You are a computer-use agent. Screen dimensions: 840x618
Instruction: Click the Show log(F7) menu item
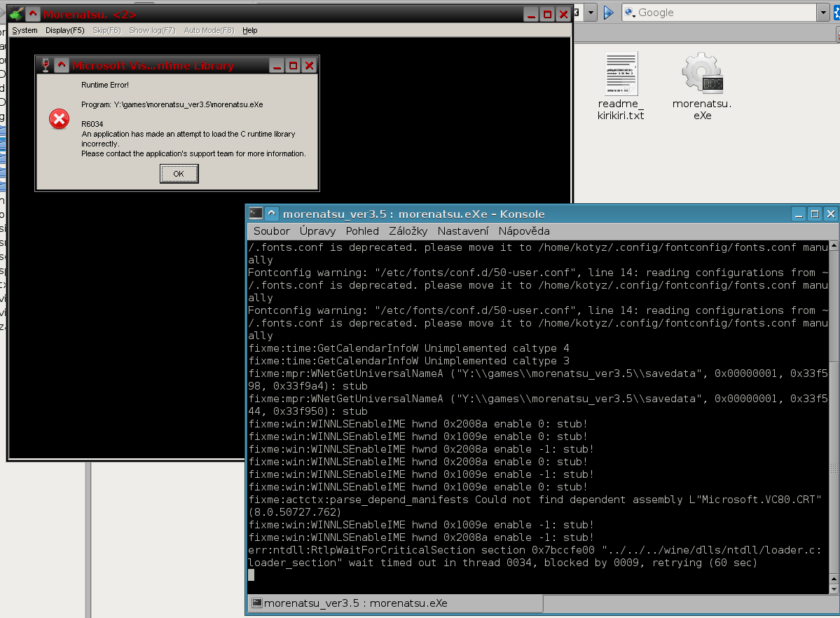(152, 31)
